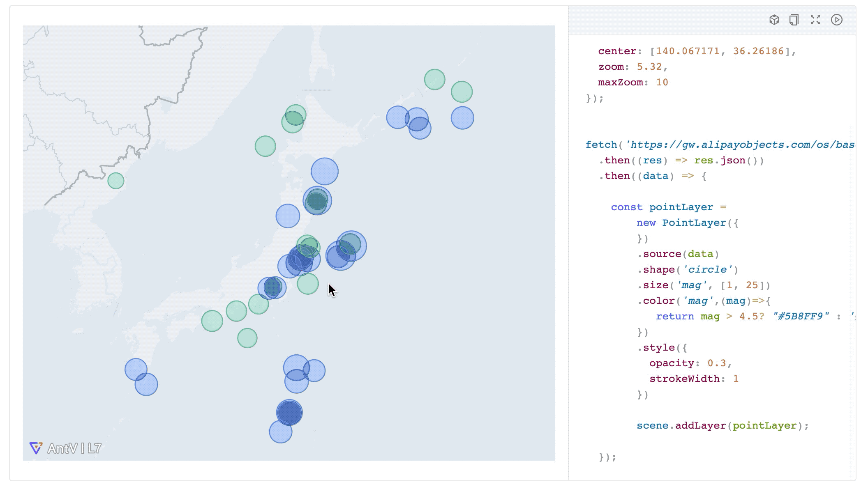Click the "#5B8FF9" color string in code
The width and height of the screenshot is (868, 482).
[x=801, y=317]
